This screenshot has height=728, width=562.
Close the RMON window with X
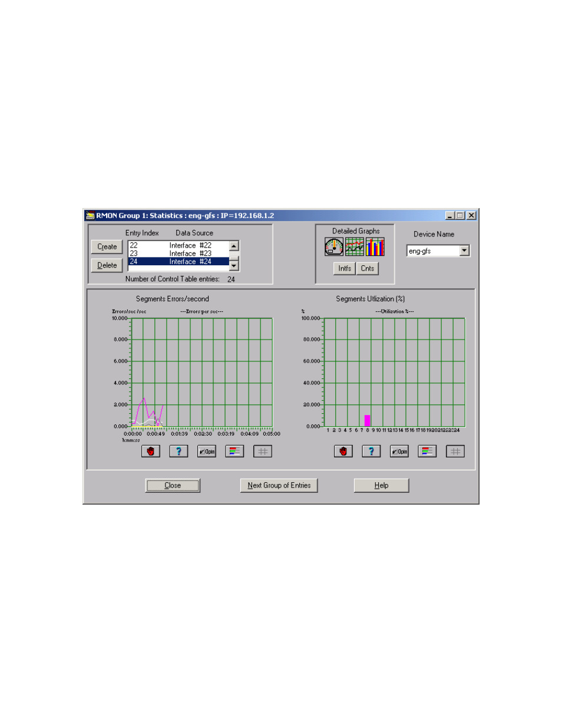tap(471, 216)
